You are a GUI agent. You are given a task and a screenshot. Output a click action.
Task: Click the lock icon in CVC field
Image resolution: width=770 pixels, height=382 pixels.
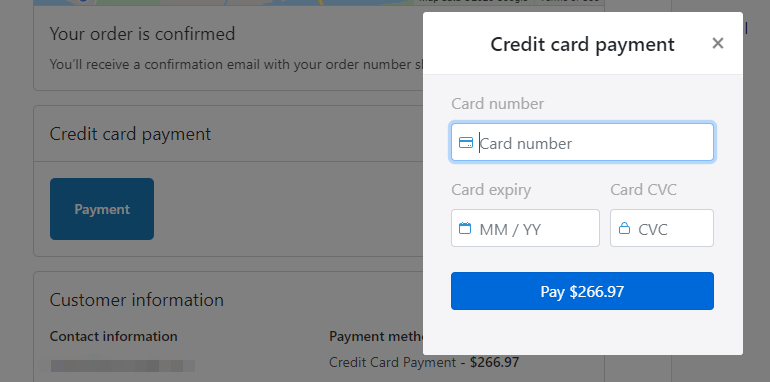[x=624, y=228]
